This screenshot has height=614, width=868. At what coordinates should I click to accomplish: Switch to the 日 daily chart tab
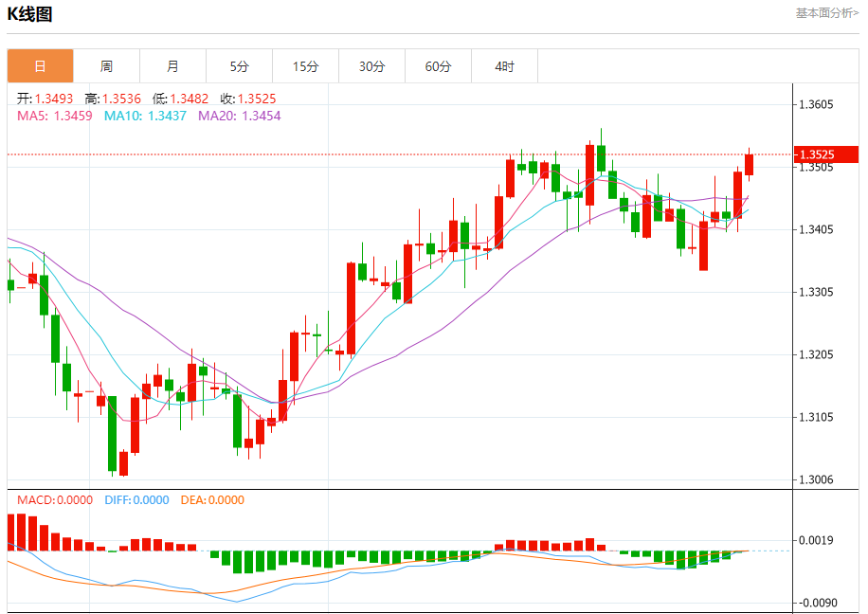pyautogui.click(x=40, y=66)
